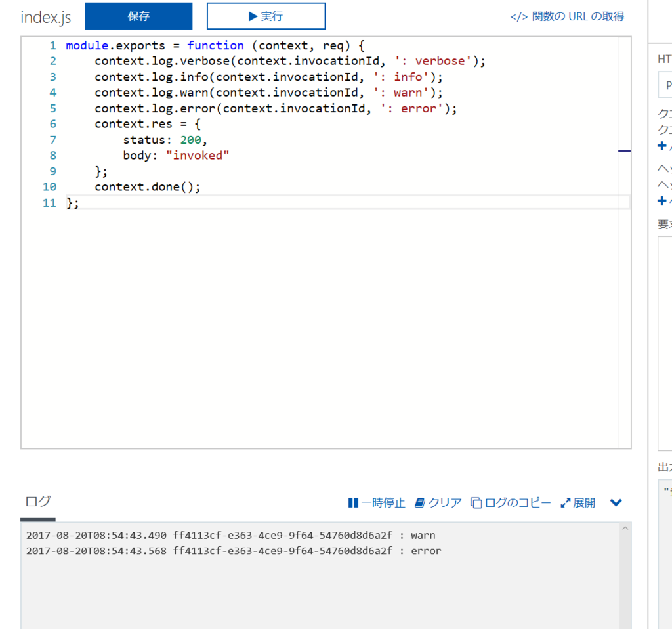This screenshot has width=672, height=629.
Task: Click the warn log entry
Action: click(230, 536)
